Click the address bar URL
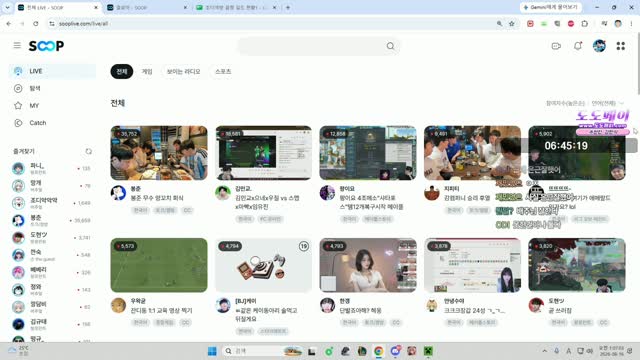 (83, 24)
